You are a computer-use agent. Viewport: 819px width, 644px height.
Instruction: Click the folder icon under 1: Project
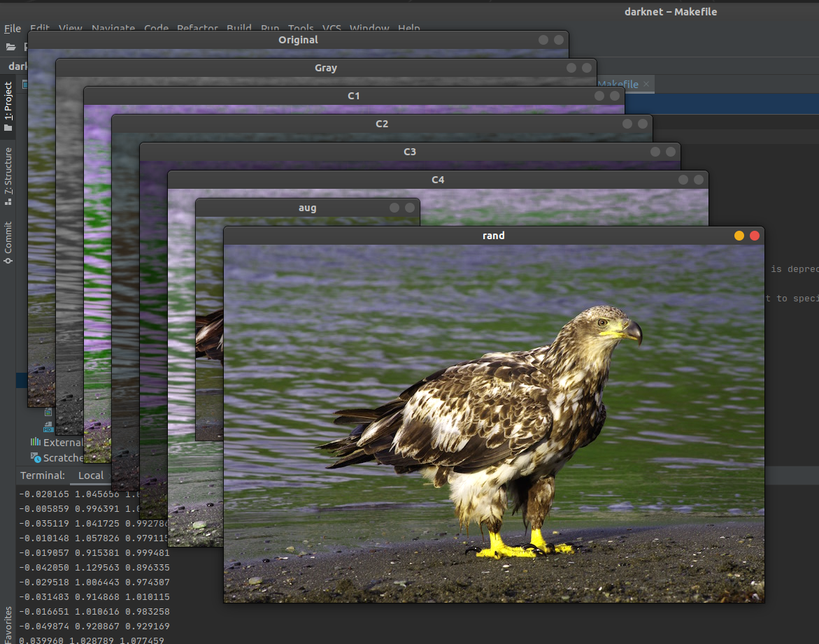(8, 128)
